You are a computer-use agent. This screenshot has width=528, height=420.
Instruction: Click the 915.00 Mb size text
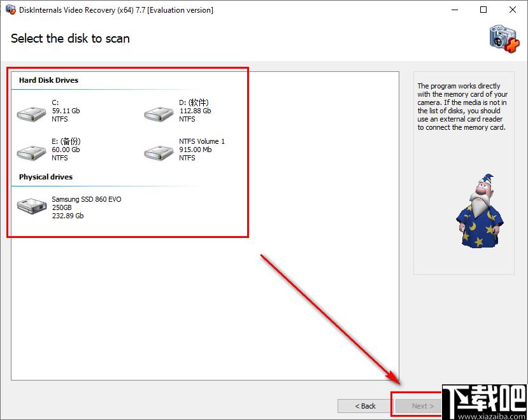point(196,150)
